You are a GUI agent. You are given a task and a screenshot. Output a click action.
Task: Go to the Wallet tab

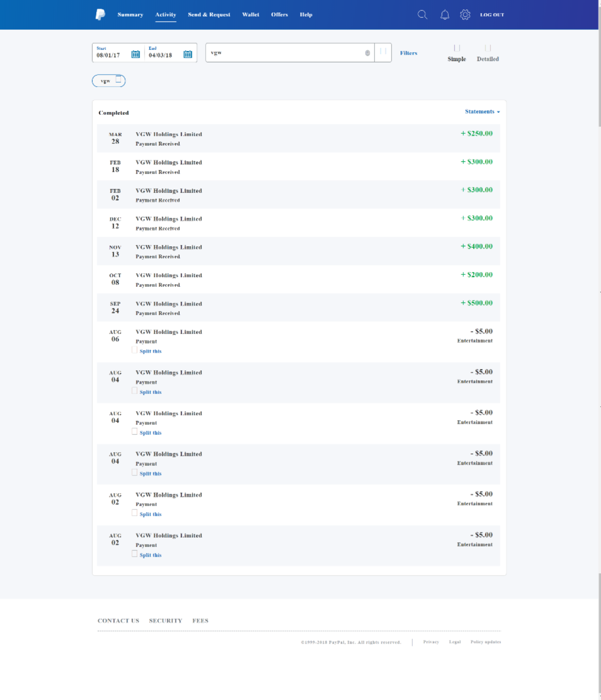(250, 15)
